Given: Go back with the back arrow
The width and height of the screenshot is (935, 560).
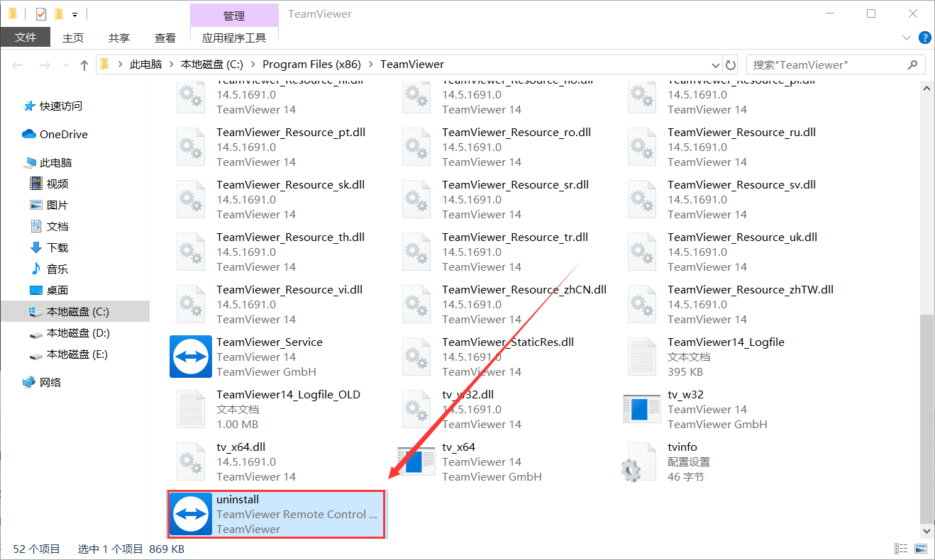Looking at the screenshot, I should click(18, 65).
